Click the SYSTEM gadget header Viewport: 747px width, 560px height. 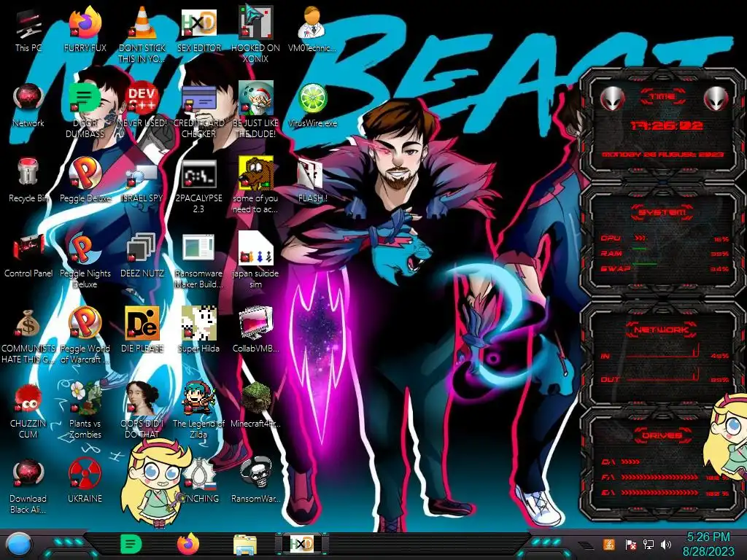click(662, 212)
